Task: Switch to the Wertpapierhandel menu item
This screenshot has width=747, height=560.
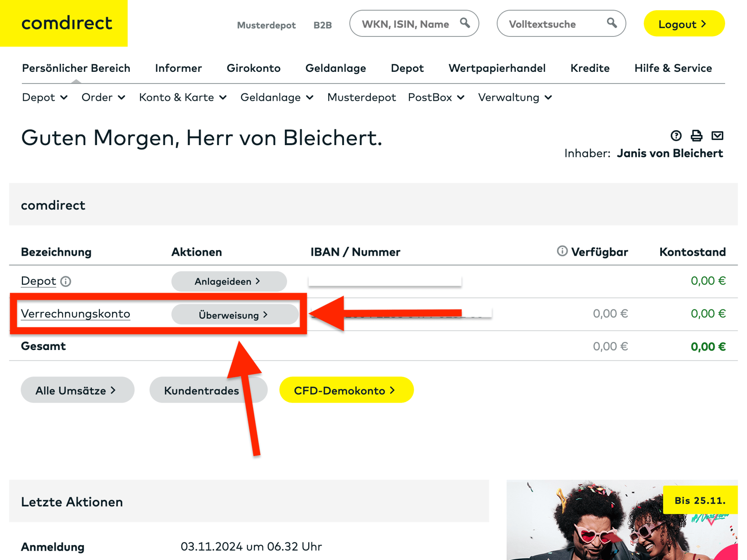Action: (x=497, y=68)
